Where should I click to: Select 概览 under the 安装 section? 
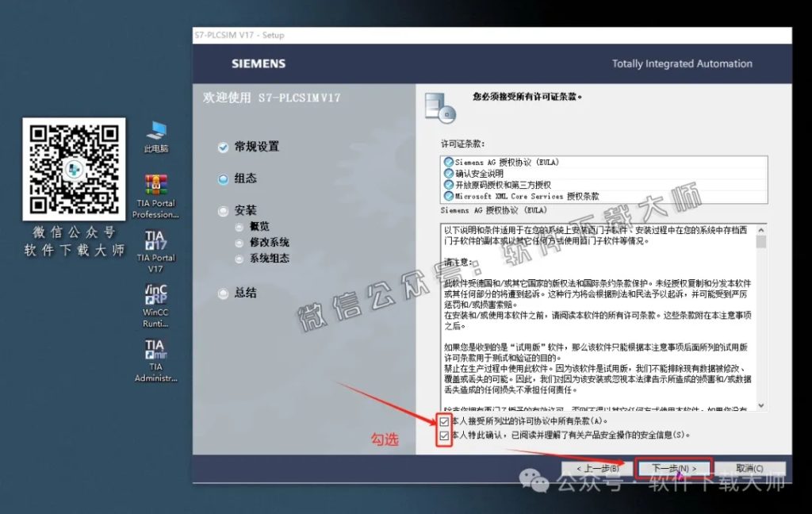(255, 226)
